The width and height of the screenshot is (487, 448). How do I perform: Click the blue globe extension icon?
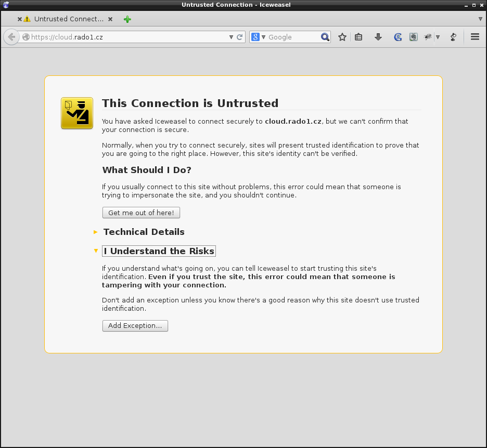tap(398, 37)
